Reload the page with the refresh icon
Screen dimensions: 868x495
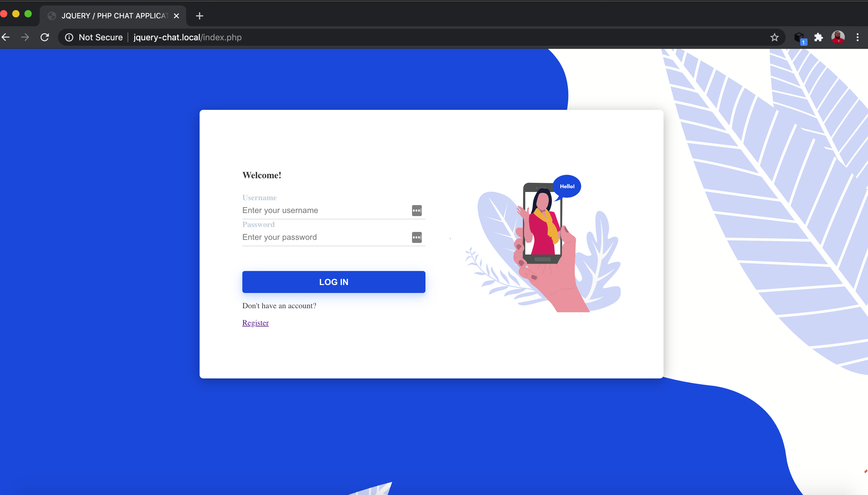click(45, 37)
